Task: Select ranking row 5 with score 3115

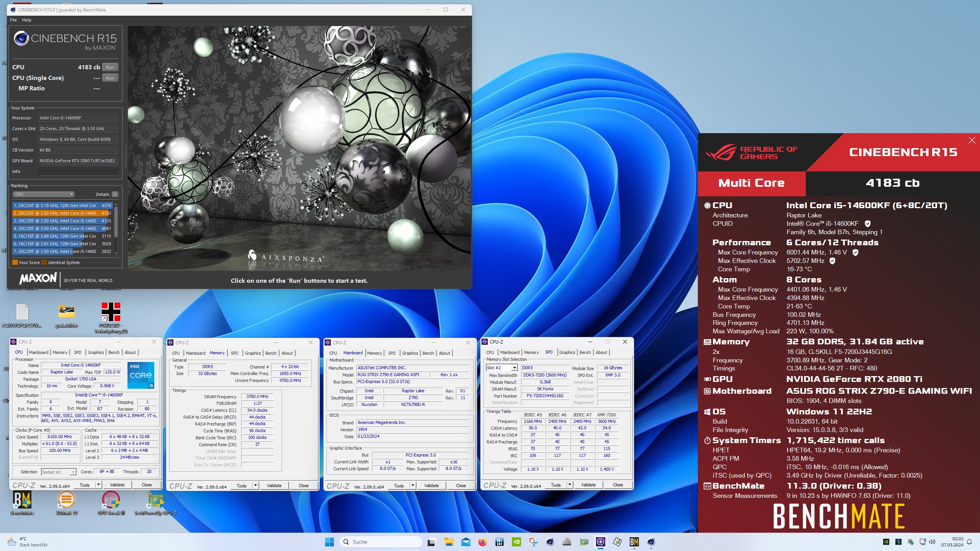Action: (x=62, y=236)
